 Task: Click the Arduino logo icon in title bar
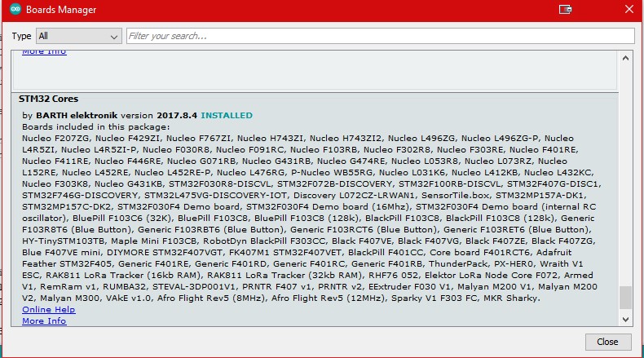tap(15, 9)
